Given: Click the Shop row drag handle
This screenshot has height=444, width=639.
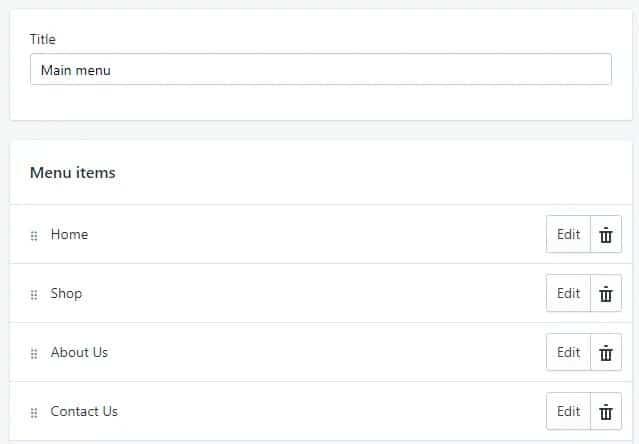Looking at the screenshot, I should pos(34,295).
